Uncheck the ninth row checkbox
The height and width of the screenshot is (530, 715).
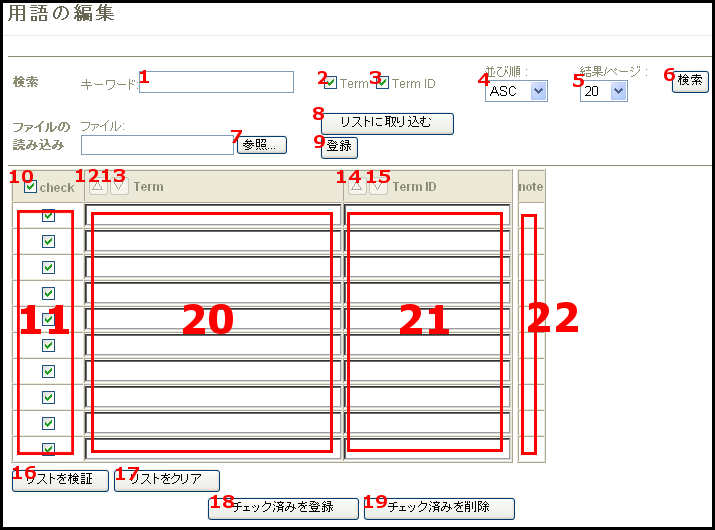[48, 423]
